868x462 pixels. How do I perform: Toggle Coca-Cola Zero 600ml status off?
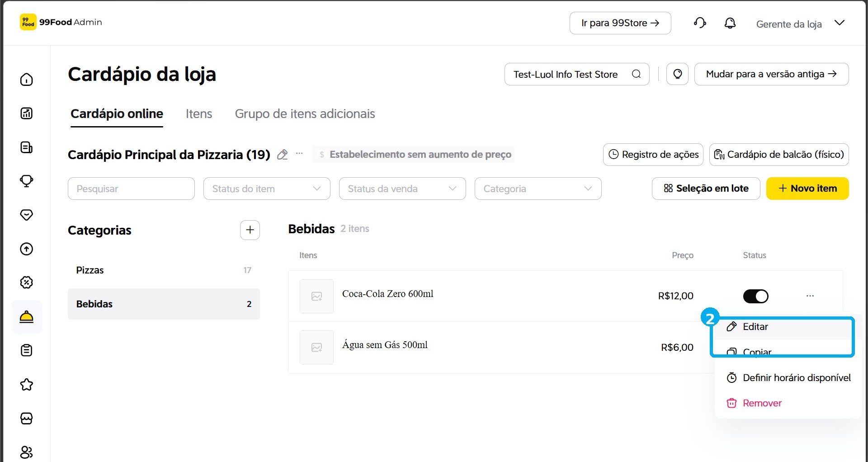755,296
